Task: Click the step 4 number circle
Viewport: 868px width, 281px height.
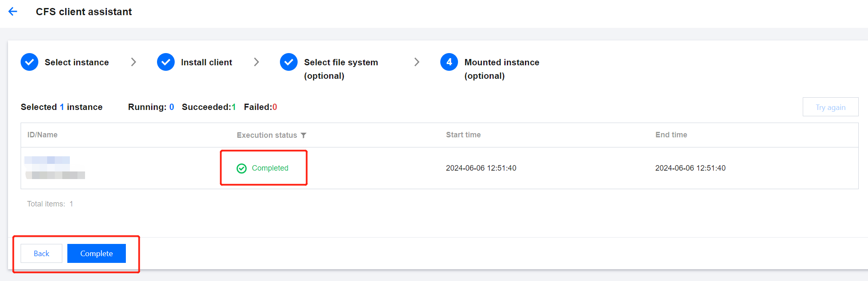Action: (449, 62)
